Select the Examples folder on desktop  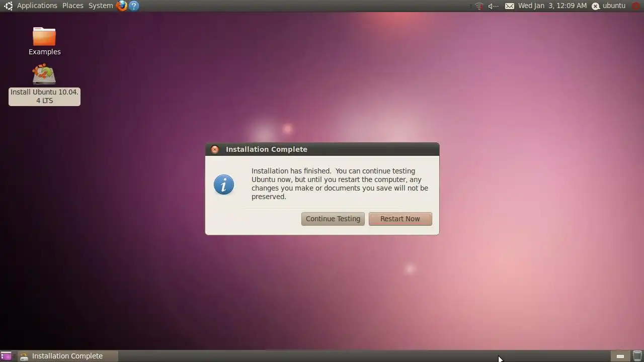pos(44,41)
